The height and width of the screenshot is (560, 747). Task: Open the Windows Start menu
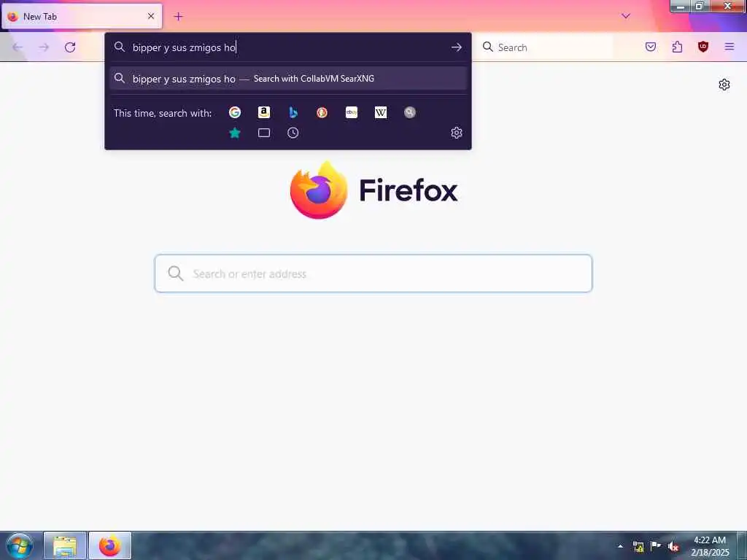(x=20, y=545)
